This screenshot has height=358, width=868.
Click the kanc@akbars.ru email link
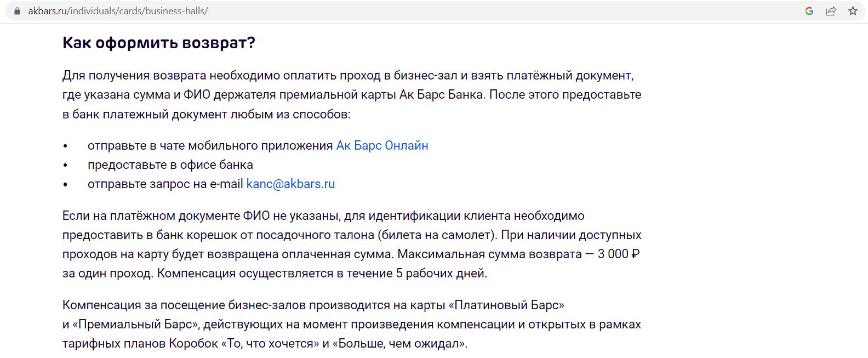290,184
